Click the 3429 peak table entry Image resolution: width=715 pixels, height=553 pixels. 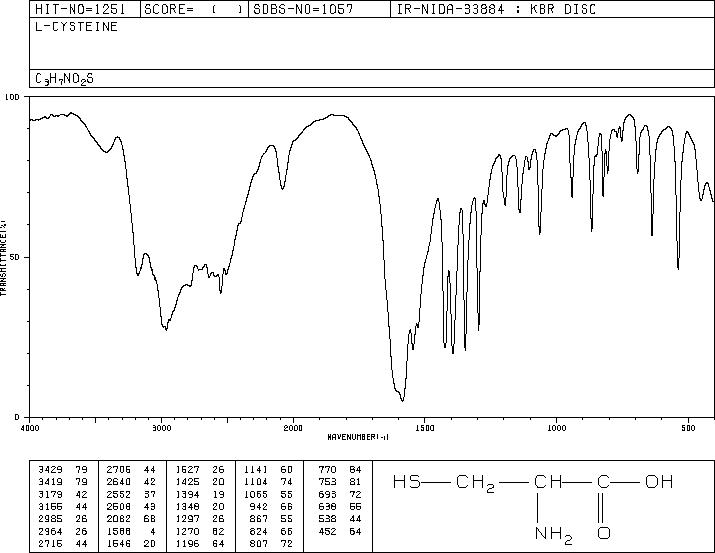click(50, 470)
